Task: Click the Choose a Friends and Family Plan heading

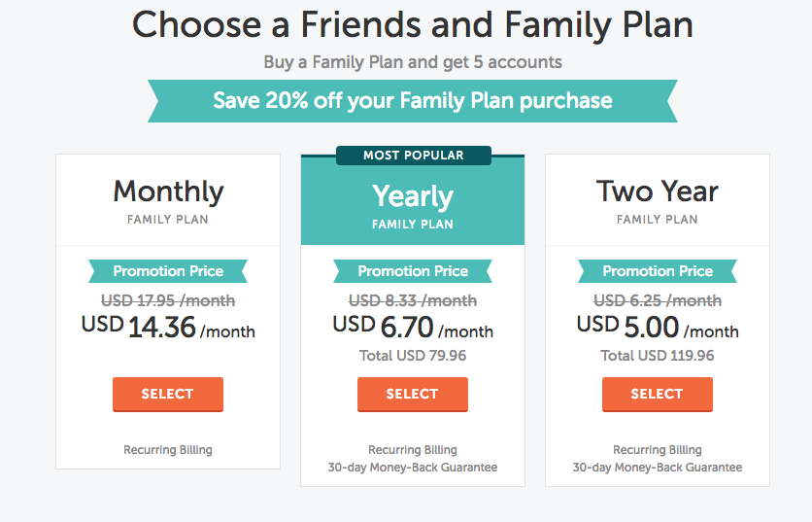Action: (x=413, y=24)
